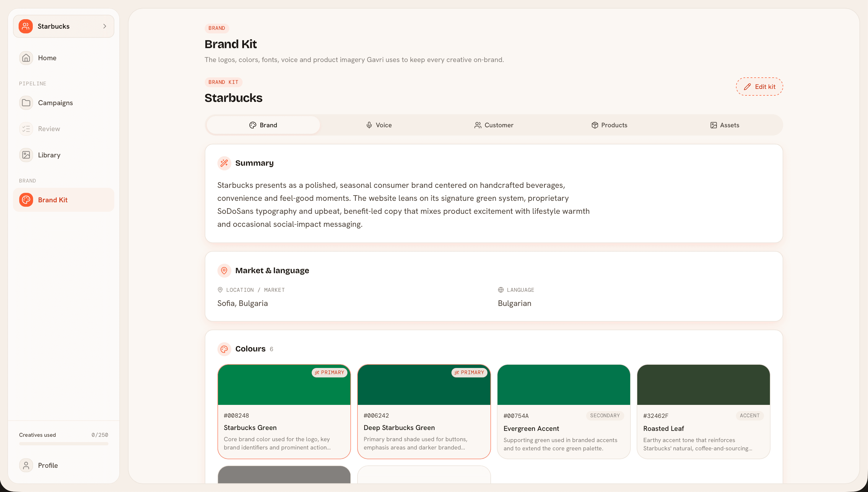Click the '#32462F' hex code
The width and height of the screenshot is (868, 492).
[655, 416]
